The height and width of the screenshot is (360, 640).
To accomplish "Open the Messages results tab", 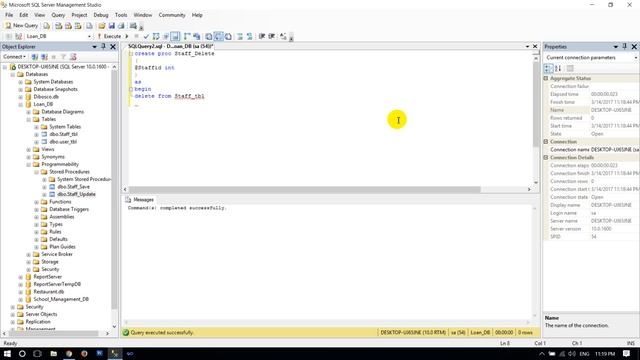I will 140,200.
